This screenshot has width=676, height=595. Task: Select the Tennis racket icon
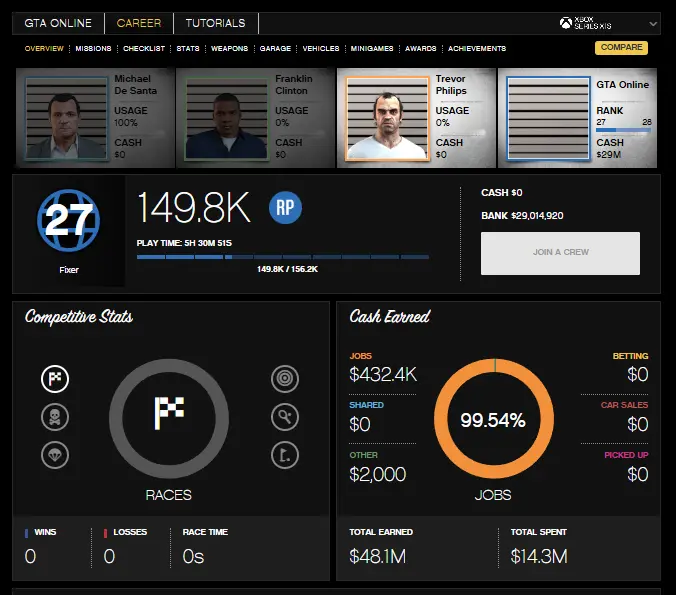pos(285,417)
